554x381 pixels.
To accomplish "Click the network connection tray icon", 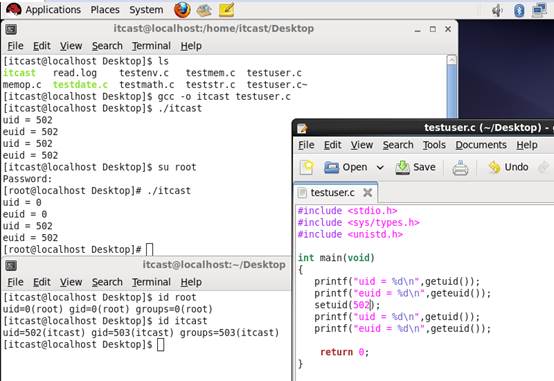I will [x=540, y=10].
